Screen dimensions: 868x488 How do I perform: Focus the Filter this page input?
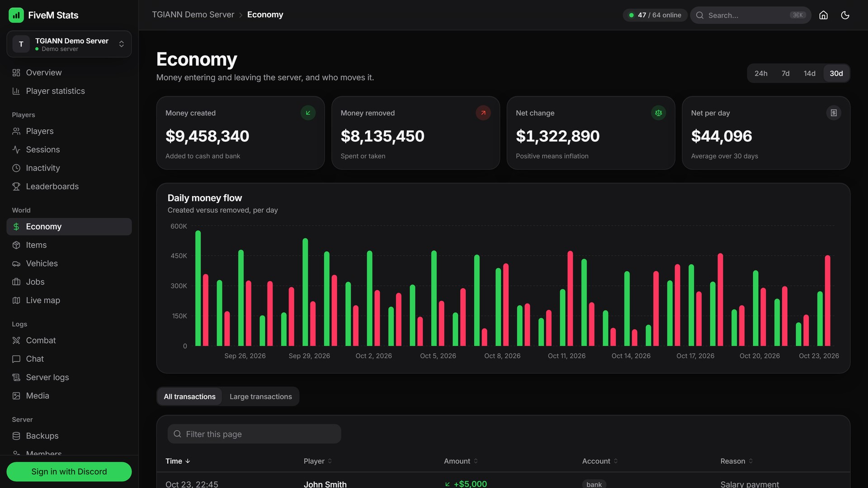(254, 434)
